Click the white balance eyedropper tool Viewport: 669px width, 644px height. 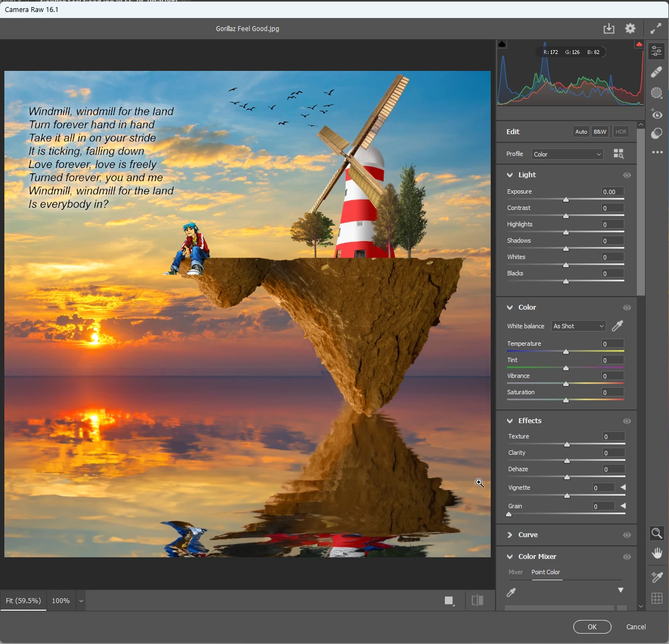617,326
